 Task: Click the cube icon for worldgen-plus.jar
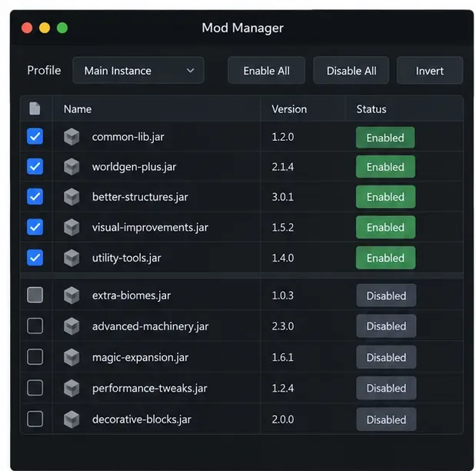72,166
